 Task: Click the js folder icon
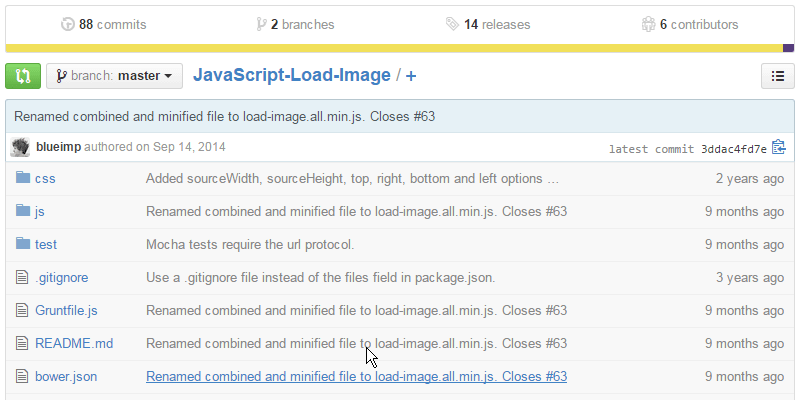23,211
